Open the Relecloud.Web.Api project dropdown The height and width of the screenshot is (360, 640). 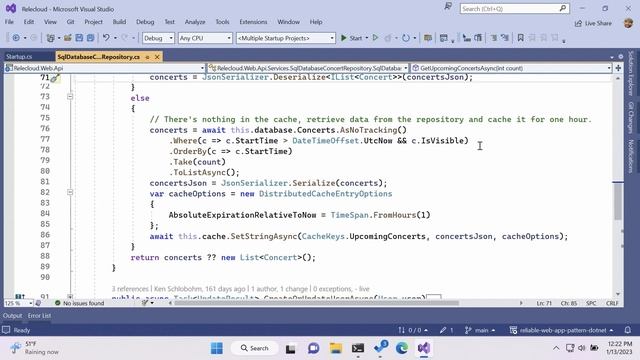point(105,68)
